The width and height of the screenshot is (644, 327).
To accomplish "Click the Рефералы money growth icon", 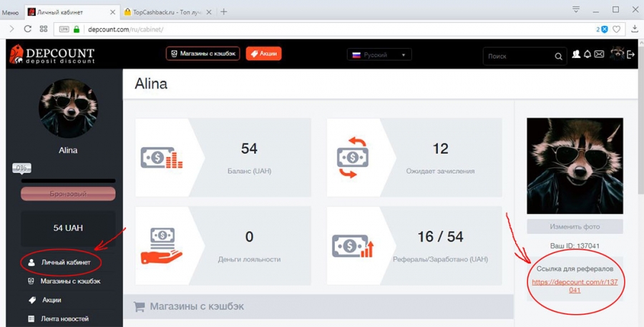I will click(352, 246).
